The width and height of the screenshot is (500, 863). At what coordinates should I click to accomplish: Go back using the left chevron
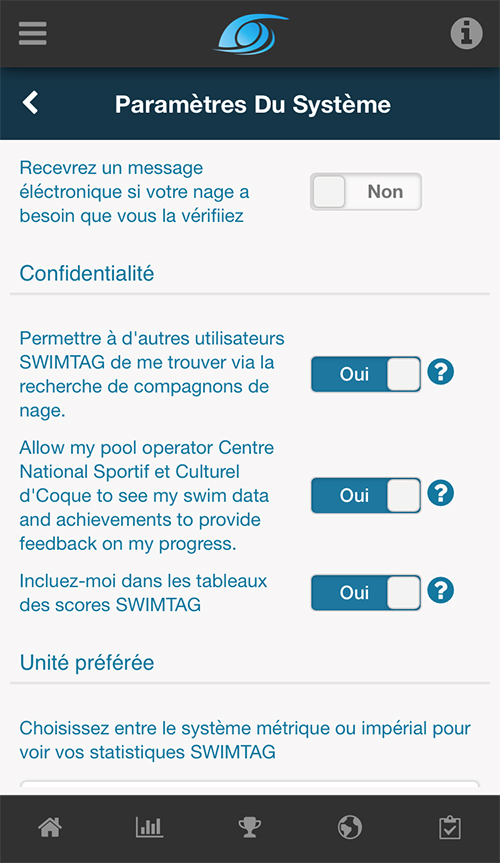click(30, 103)
